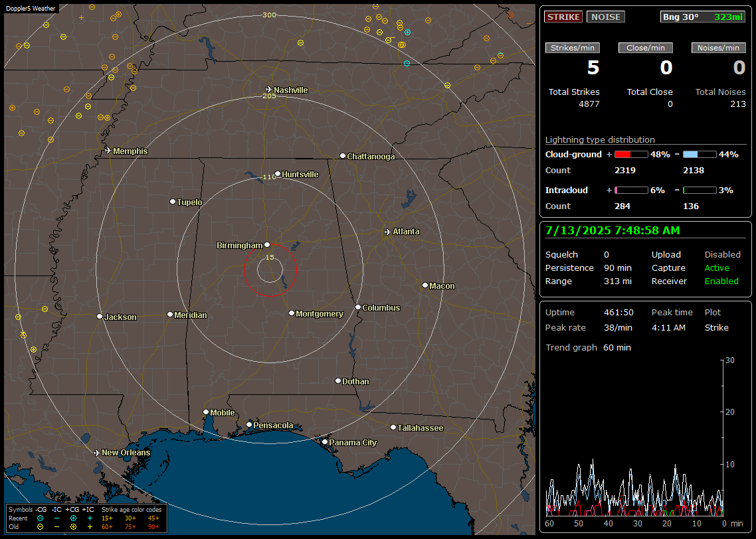The image size is (756, 539).
Task: Click the Capture status Active
Action: click(717, 268)
